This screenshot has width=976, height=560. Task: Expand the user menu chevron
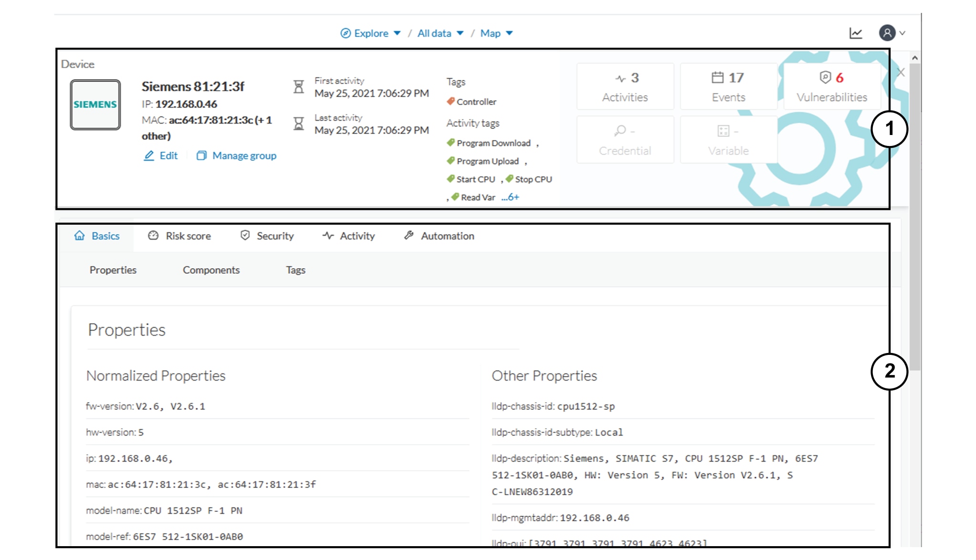click(x=903, y=33)
